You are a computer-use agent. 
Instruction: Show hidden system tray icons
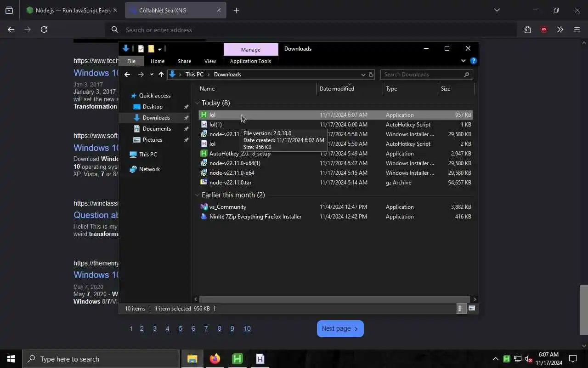point(495,359)
